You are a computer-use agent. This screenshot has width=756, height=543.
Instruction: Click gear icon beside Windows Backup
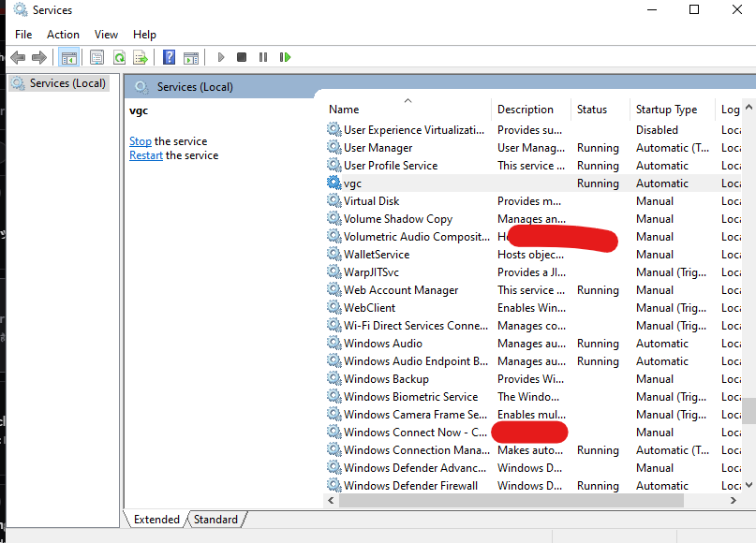click(x=334, y=379)
